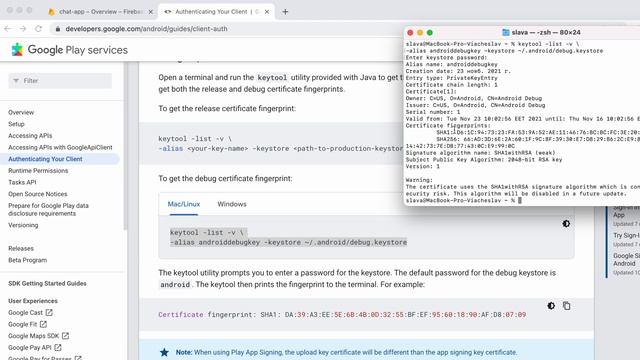Open the Tasks API sidebar link

[22, 182]
